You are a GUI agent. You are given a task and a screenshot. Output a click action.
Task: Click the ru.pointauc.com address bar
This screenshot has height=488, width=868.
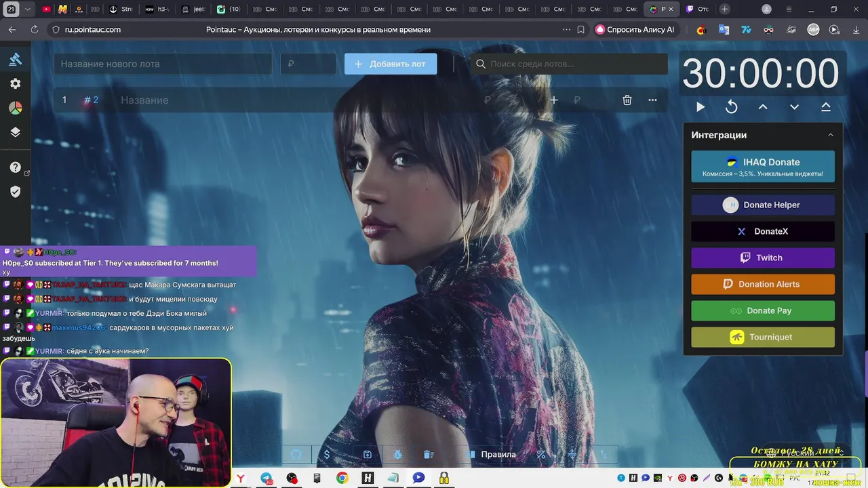[93, 30]
